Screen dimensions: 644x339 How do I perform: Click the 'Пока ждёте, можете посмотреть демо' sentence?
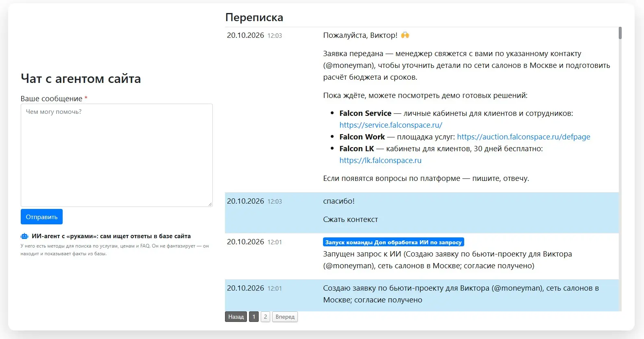coord(425,96)
